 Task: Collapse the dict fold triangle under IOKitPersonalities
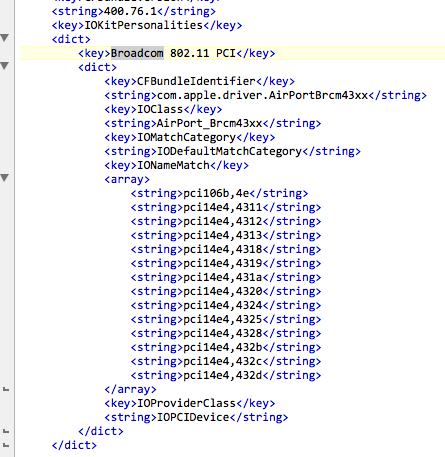click(x=5, y=38)
